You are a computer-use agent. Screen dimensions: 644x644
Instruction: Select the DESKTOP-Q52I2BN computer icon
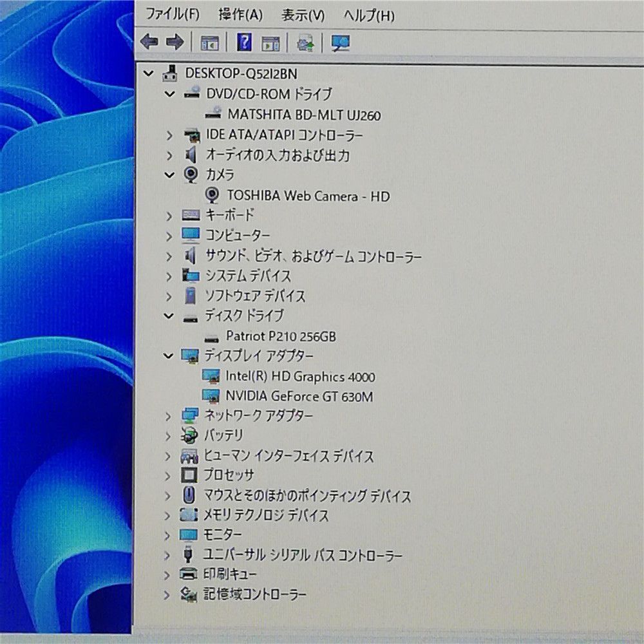tap(171, 73)
